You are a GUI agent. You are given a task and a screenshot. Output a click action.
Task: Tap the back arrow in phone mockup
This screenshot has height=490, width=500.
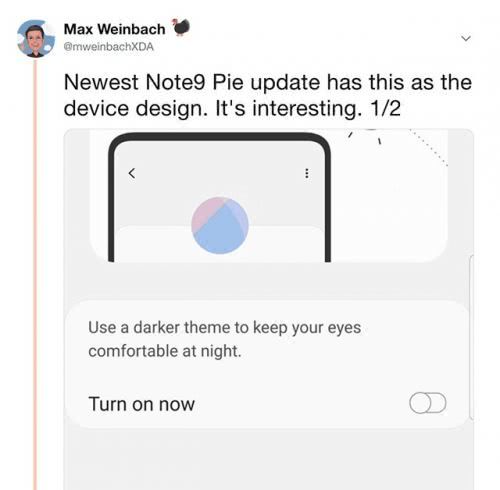click(x=132, y=173)
